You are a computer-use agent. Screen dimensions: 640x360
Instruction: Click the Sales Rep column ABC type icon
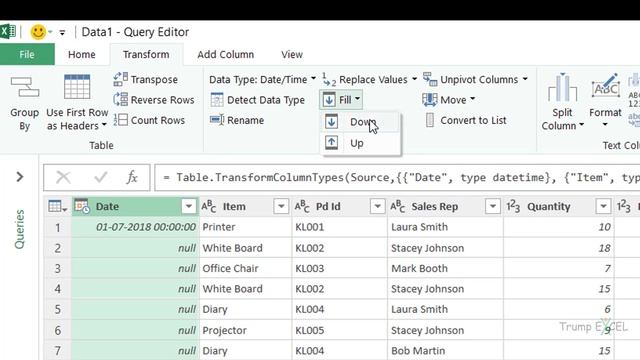click(397, 207)
